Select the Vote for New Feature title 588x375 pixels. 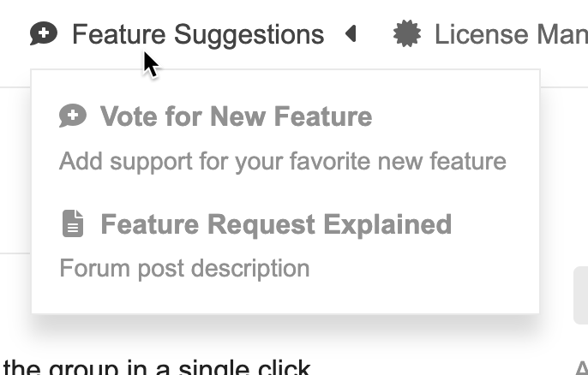[x=236, y=116]
